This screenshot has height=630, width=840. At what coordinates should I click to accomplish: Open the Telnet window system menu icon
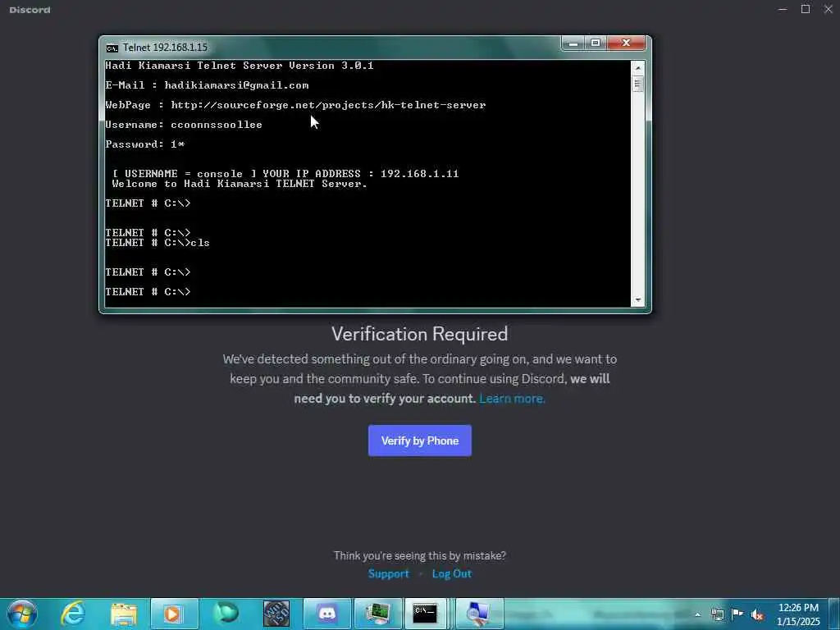click(x=112, y=48)
